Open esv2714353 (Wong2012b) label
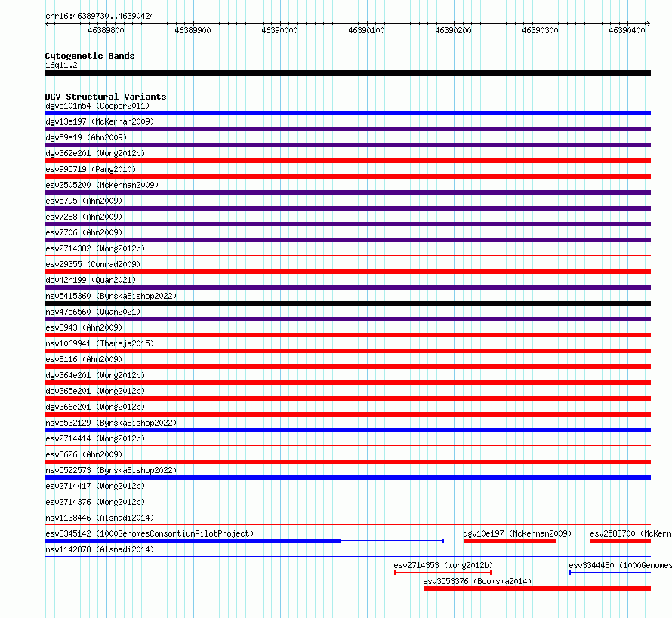Screen dimensions: 672x618 click(x=443, y=565)
